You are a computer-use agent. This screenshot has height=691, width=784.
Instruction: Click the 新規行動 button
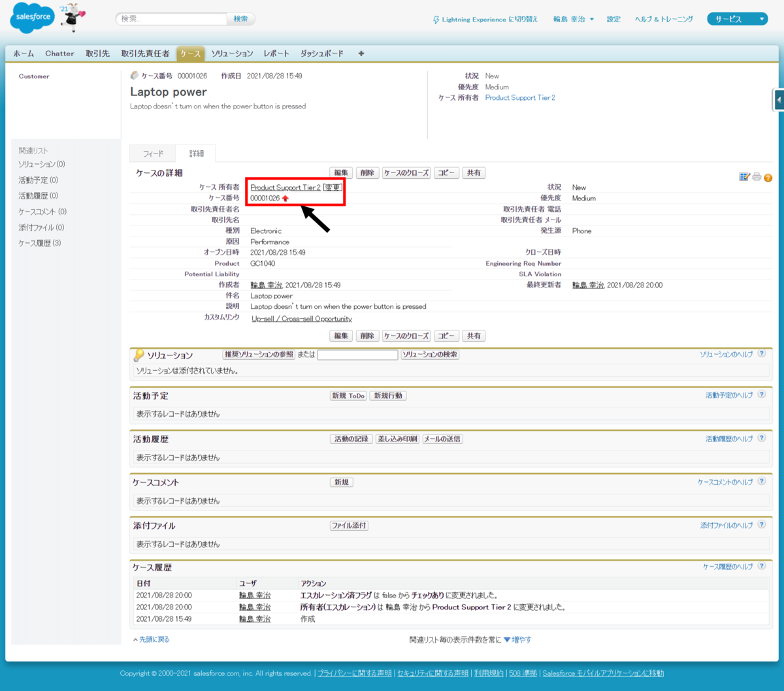(388, 396)
